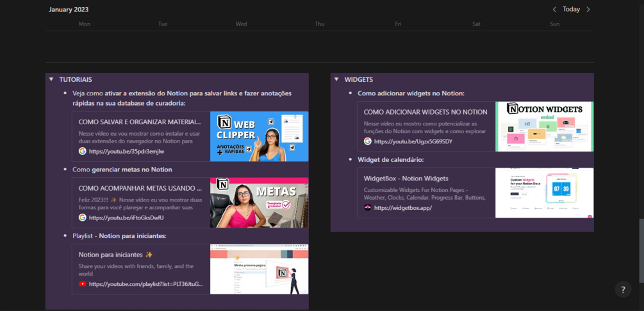Click the Thu column header

[320, 24]
